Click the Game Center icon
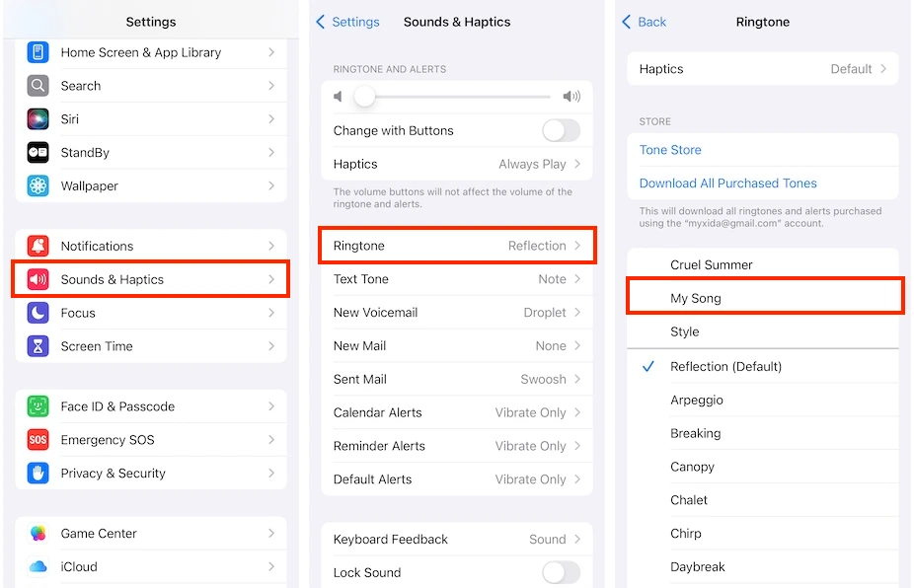This screenshot has width=914, height=588. [37, 533]
